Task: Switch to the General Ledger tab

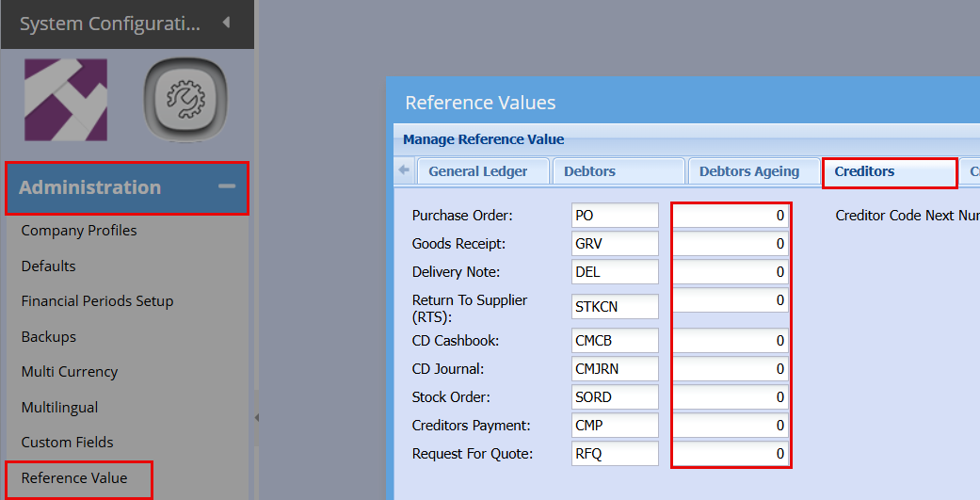Action: (476, 171)
